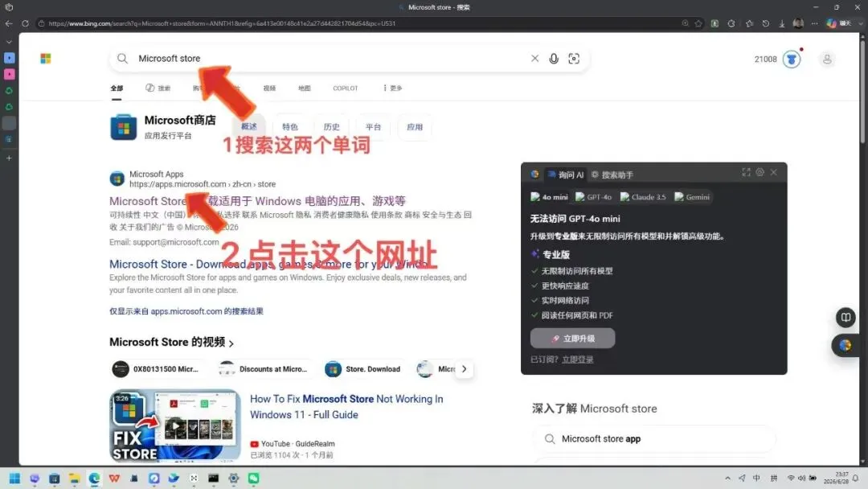This screenshot has height=489, width=868.
Task: Open Microsoft Edge on the taskbar
Action: click(94, 478)
